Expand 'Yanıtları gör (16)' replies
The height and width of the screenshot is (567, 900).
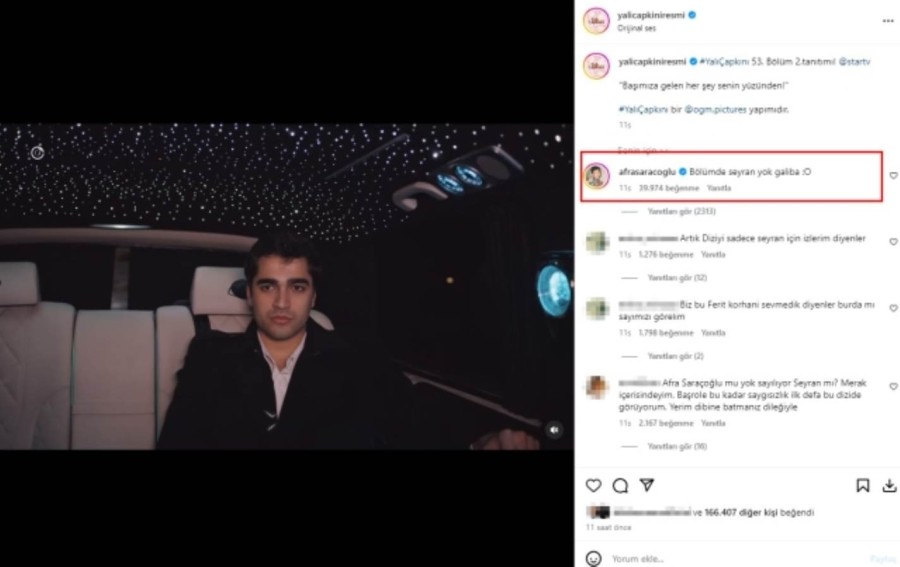pos(677,446)
